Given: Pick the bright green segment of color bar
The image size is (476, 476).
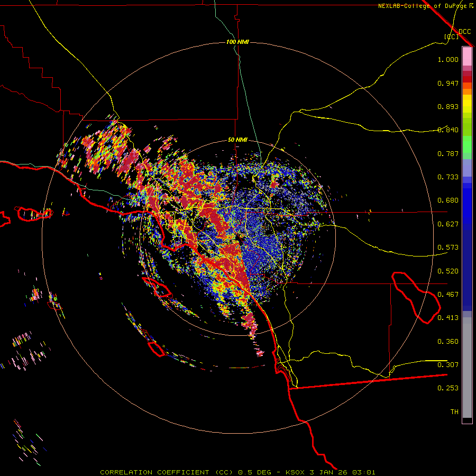Looking at the screenshot, I should tap(467, 144).
